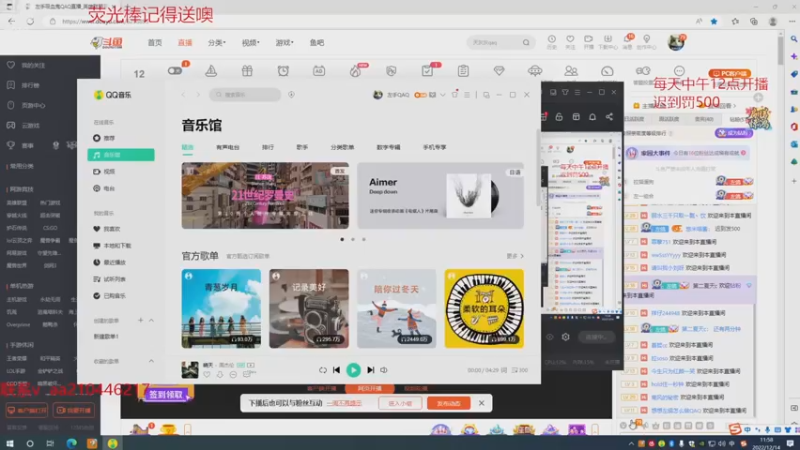800x450 pixels.
Task: Dismiss the 下播后也可以与粉丝互动 prompt
Action: point(481,403)
